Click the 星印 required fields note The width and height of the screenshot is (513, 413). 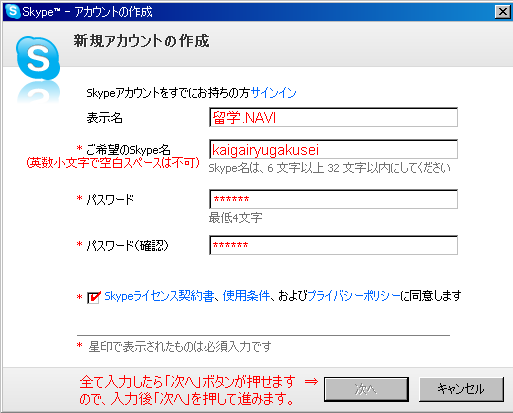[x=180, y=347]
